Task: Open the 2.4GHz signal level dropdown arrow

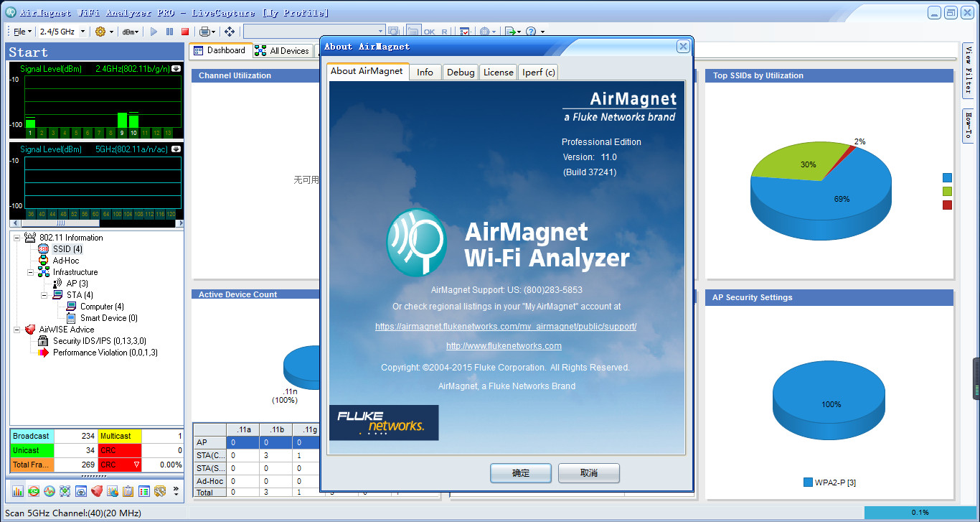Action: point(176,68)
